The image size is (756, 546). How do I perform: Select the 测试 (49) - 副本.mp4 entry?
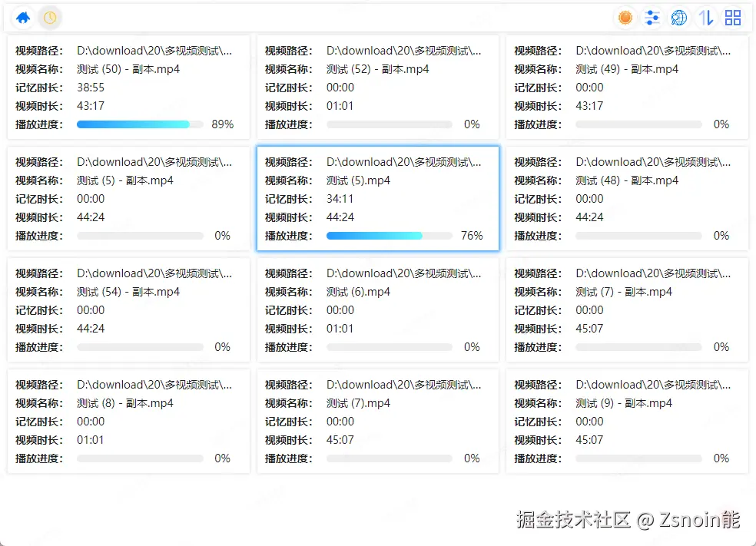click(x=627, y=88)
